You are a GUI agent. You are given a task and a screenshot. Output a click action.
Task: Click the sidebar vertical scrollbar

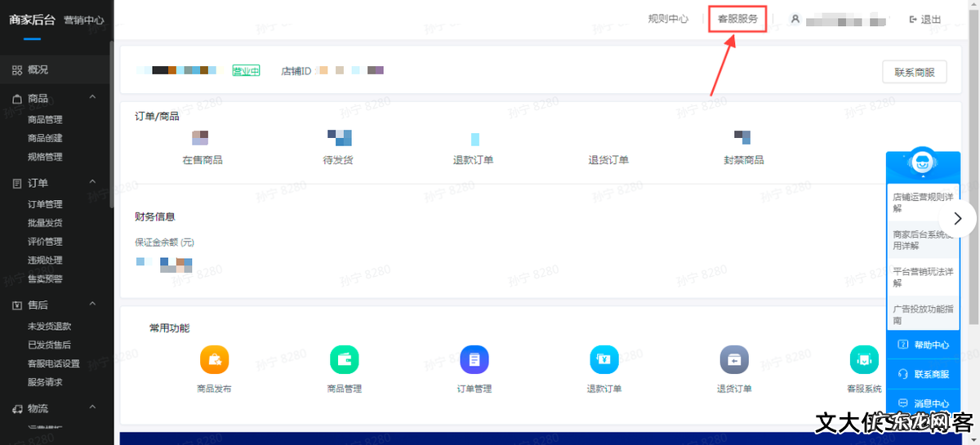(112, 122)
